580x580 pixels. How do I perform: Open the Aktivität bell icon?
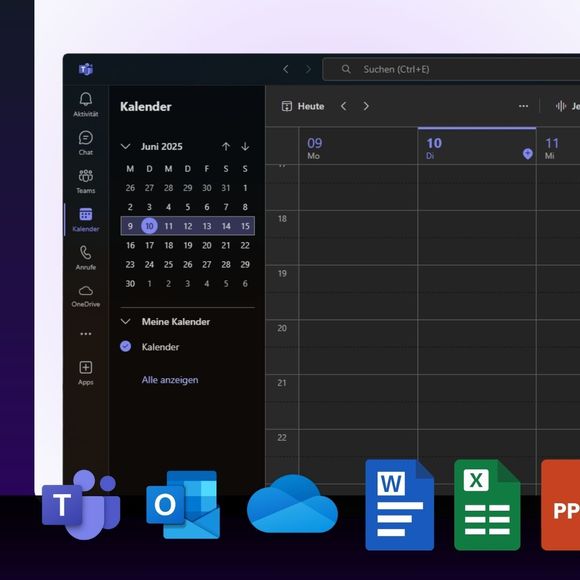point(85,99)
